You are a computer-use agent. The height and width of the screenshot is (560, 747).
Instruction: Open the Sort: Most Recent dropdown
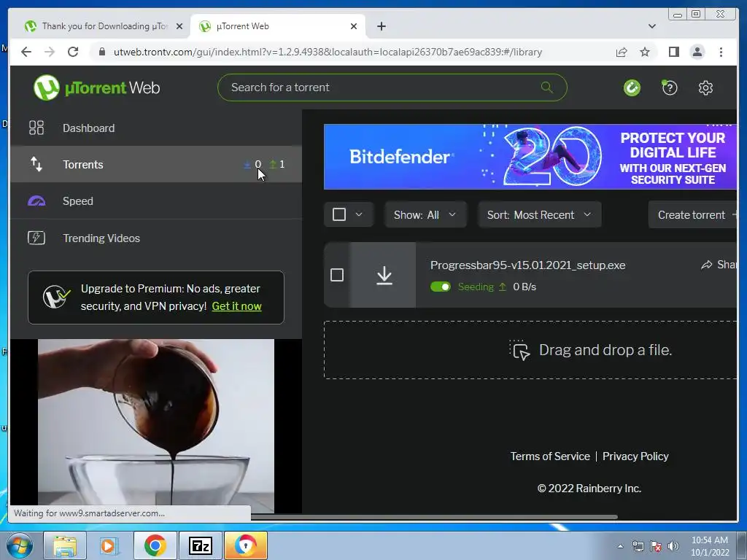point(539,215)
